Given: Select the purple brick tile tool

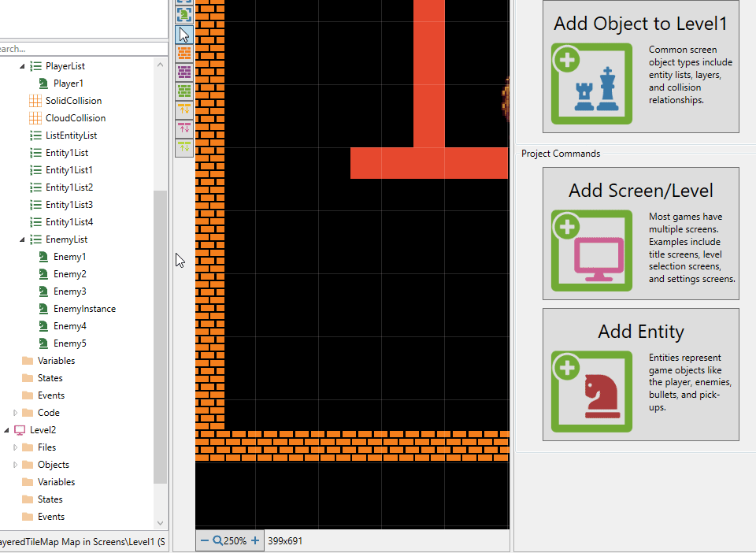Looking at the screenshot, I should click(x=184, y=72).
